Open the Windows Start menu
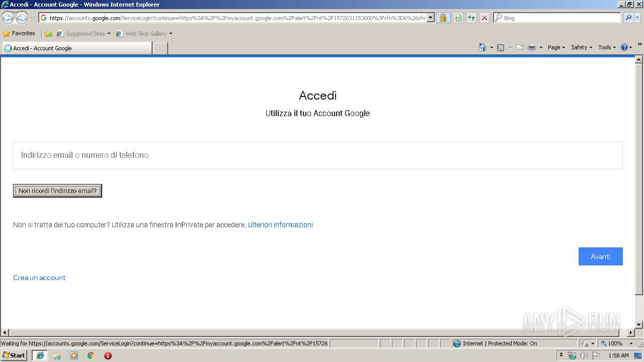The width and height of the screenshot is (644, 362). click(x=14, y=355)
